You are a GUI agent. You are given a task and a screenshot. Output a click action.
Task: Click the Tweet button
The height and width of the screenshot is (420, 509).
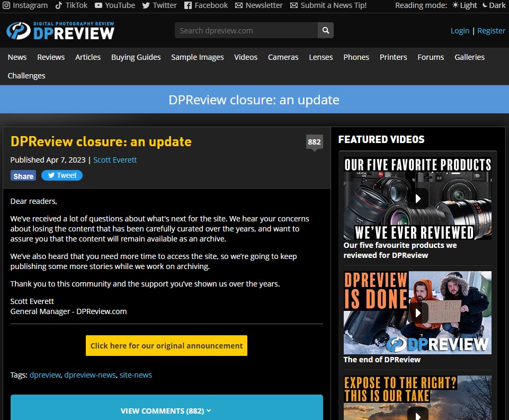pos(61,175)
